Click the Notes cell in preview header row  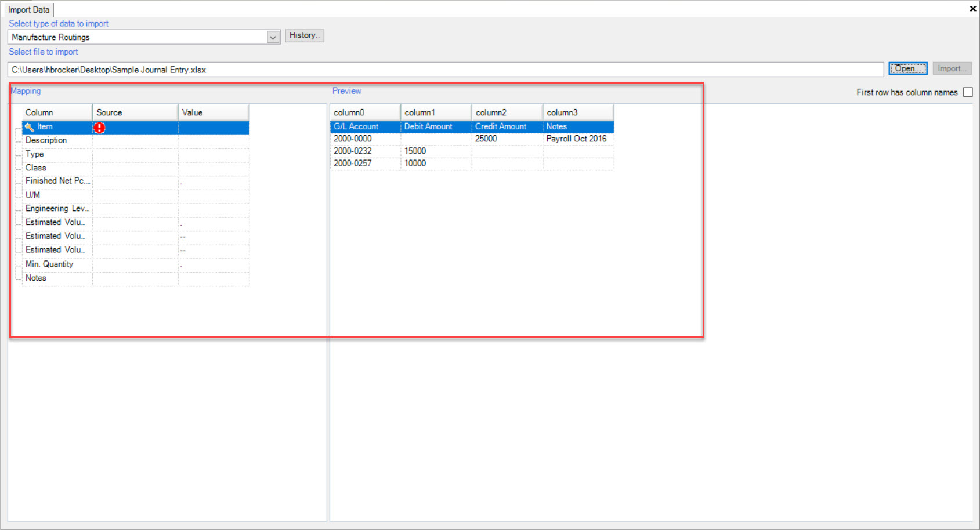(578, 126)
